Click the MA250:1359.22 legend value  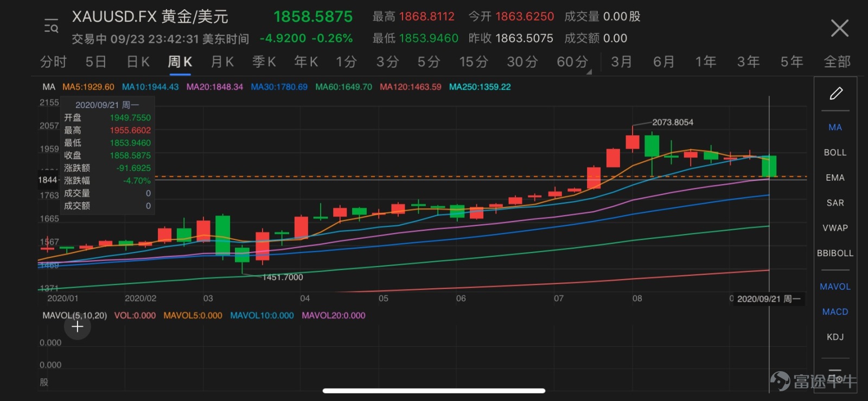click(480, 87)
